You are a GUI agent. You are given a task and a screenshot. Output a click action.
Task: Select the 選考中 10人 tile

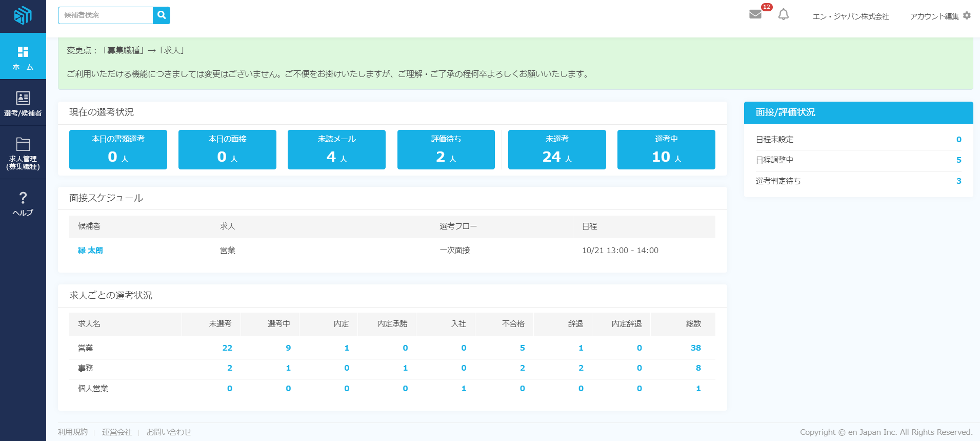[x=666, y=149]
